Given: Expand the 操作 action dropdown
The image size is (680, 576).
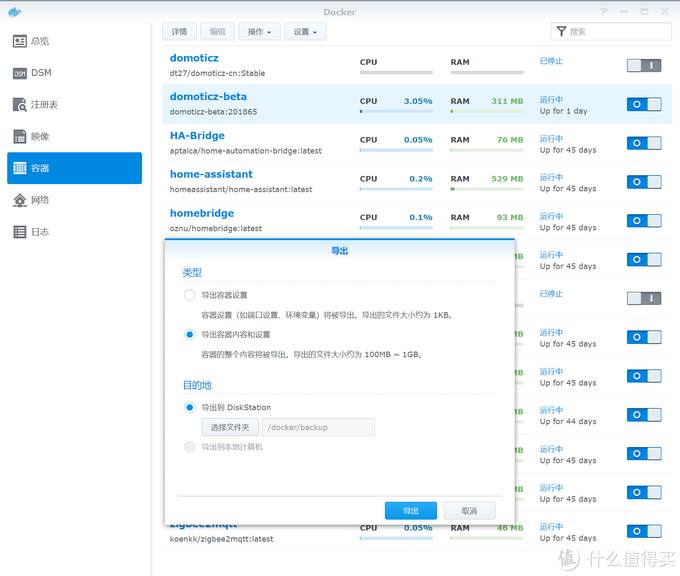Looking at the screenshot, I should (259, 32).
